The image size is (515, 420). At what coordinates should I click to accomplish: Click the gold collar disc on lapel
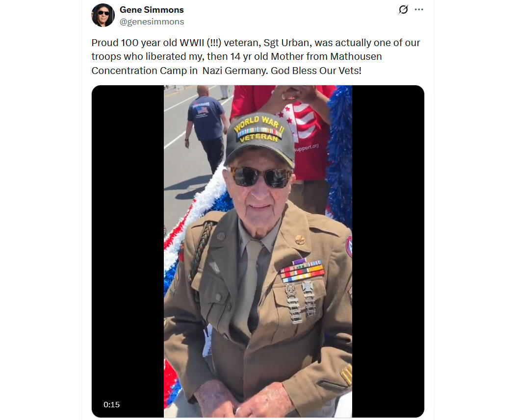tap(300, 240)
